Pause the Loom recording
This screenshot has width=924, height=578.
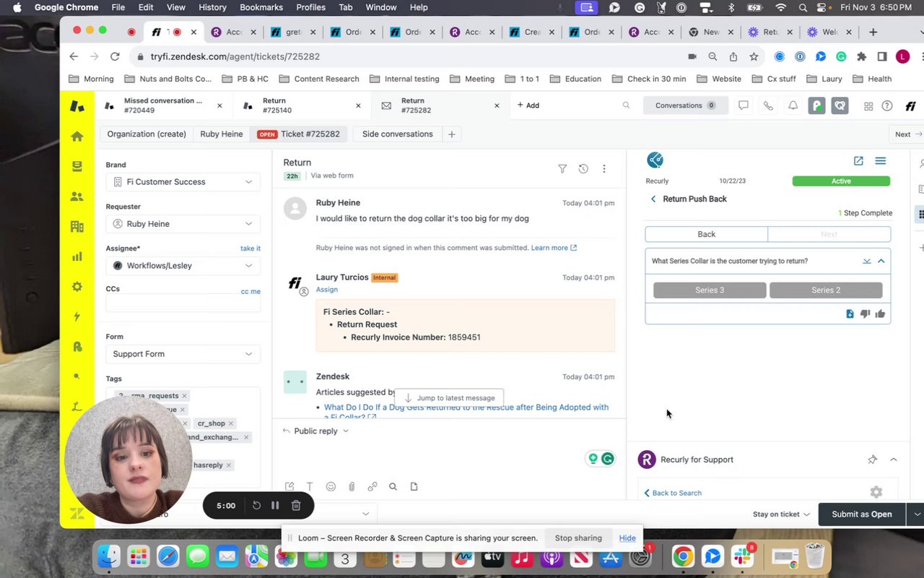point(275,506)
